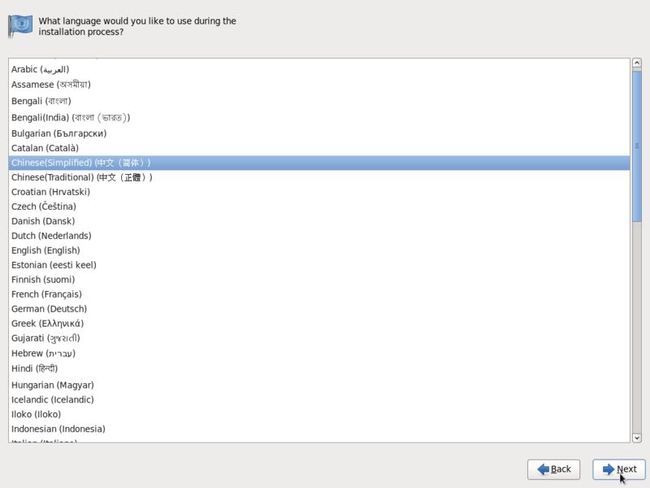This screenshot has width=650, height=488.
Task: Select Dutch (Nederlands)
Action: point(319,236)
